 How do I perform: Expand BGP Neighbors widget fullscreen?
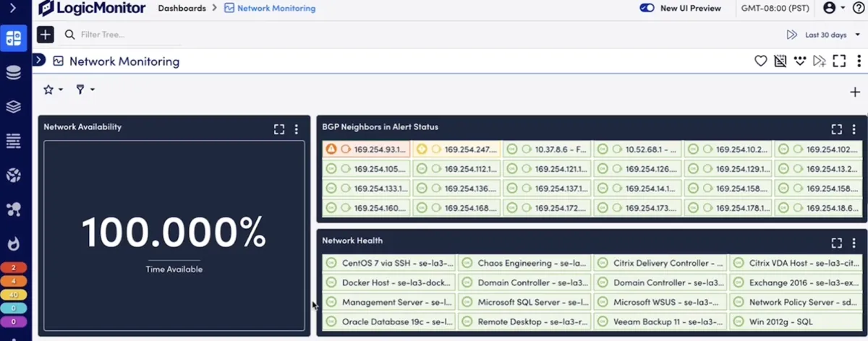[837, 129]
